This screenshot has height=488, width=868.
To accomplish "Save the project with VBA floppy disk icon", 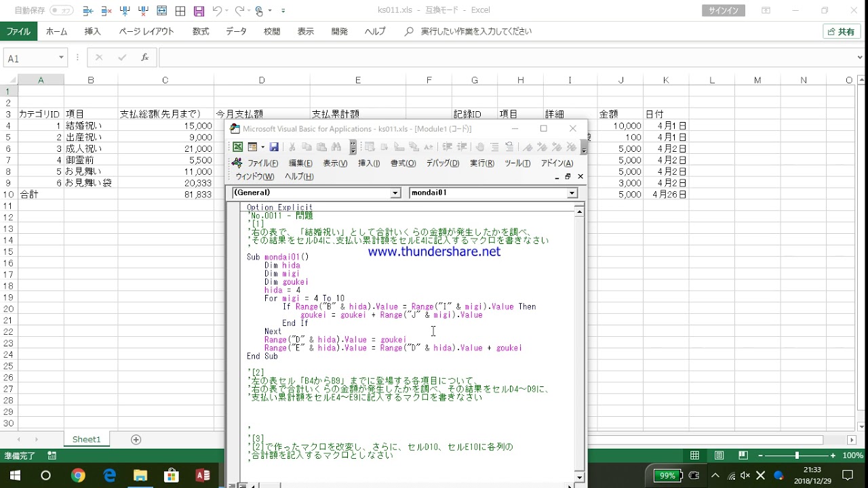I will click(274, 147).
